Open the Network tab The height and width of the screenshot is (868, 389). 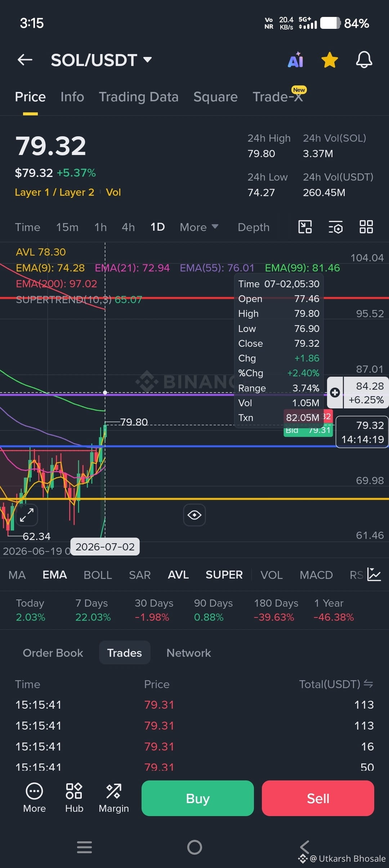click(x=189, y=653)
